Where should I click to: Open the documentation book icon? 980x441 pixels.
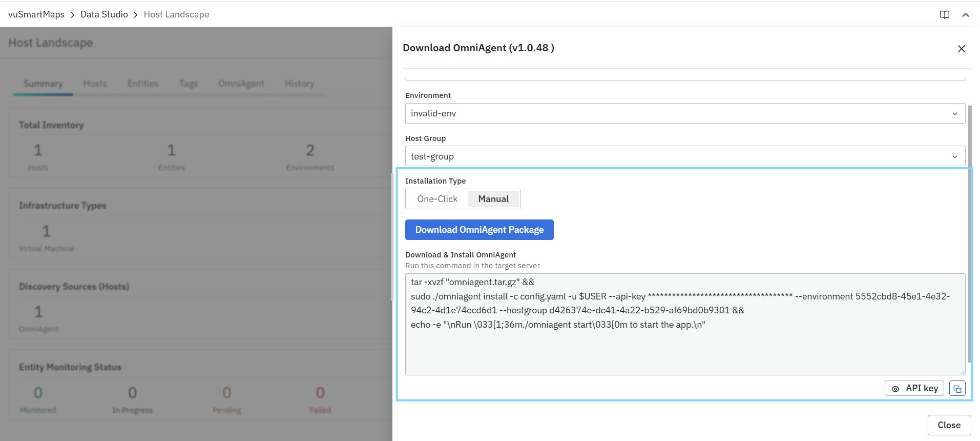[x=945, y=14]
